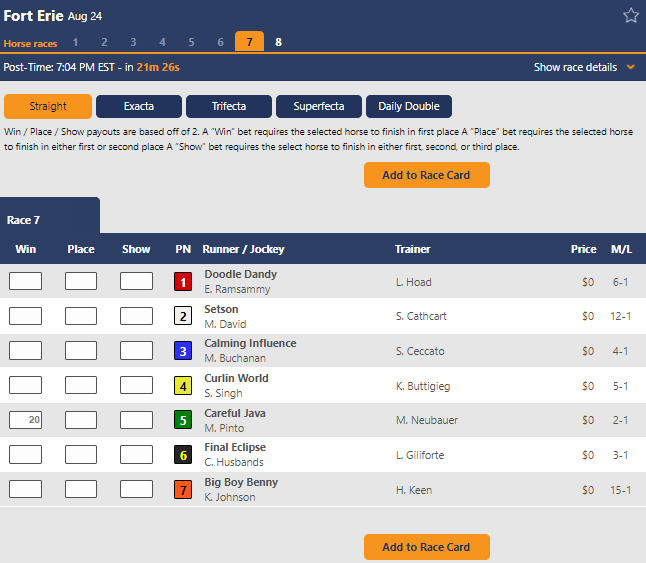
Task: Select the active race 7 tab
Action: pos(249,42)
